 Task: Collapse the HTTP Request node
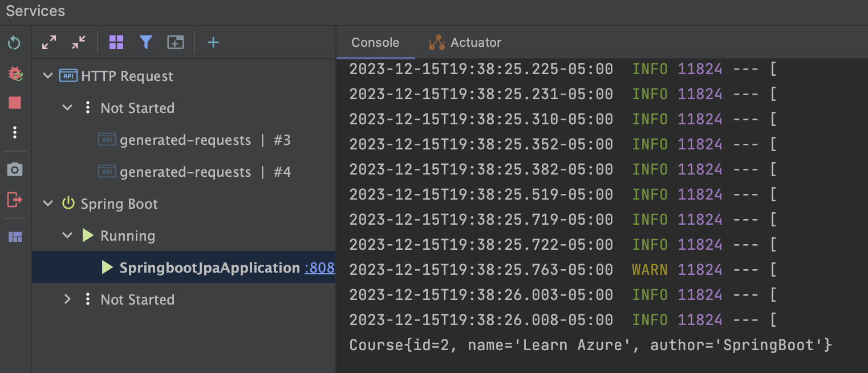coord(47,75)
